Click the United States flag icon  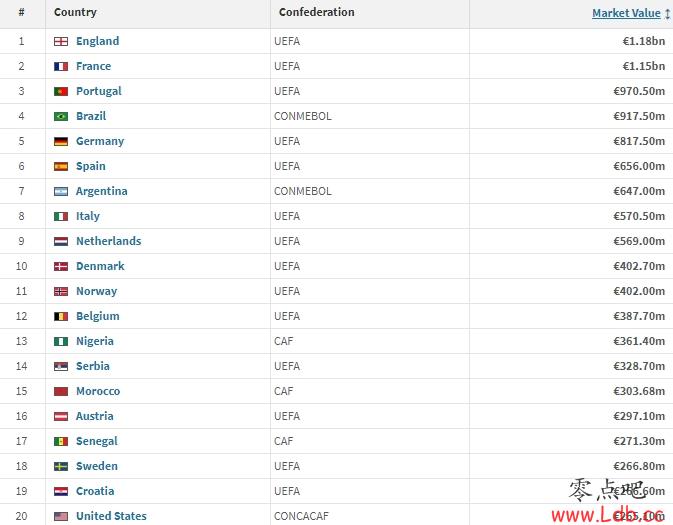[x=61, y=516]
